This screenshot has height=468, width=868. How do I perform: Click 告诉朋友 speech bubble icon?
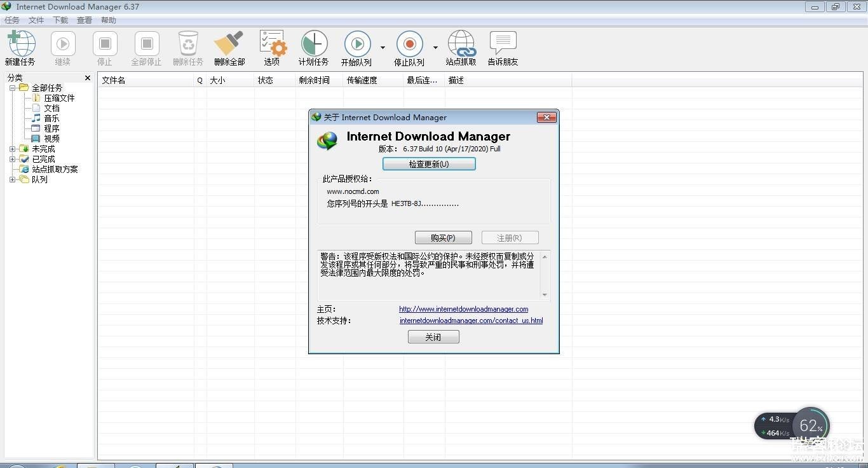503,44
